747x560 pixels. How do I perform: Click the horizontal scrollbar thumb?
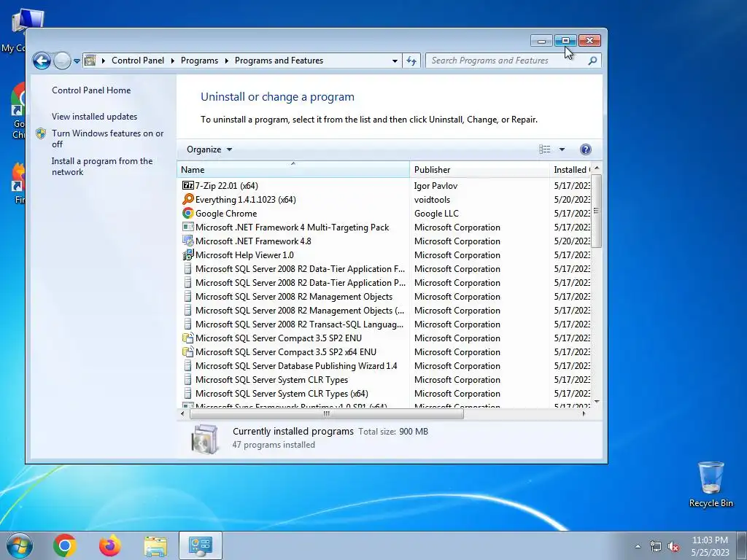coord(326,414)
